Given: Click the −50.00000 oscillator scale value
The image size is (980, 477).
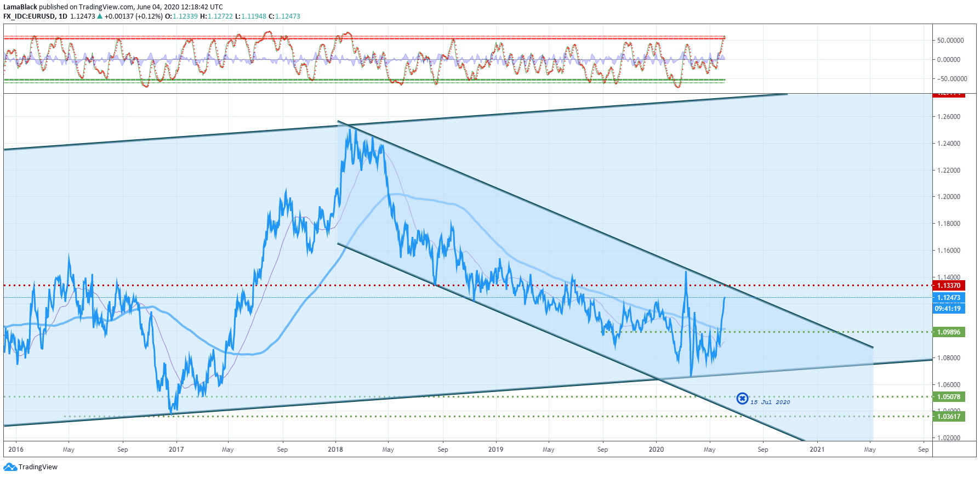Looking at the screenshot, I should (x=952, y=79).
